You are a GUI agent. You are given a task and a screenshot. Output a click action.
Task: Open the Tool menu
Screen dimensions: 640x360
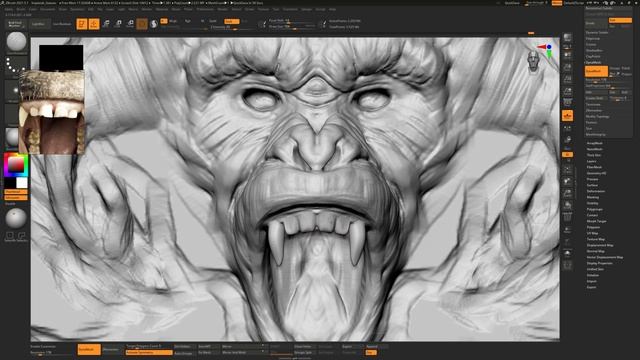[276, 9]
